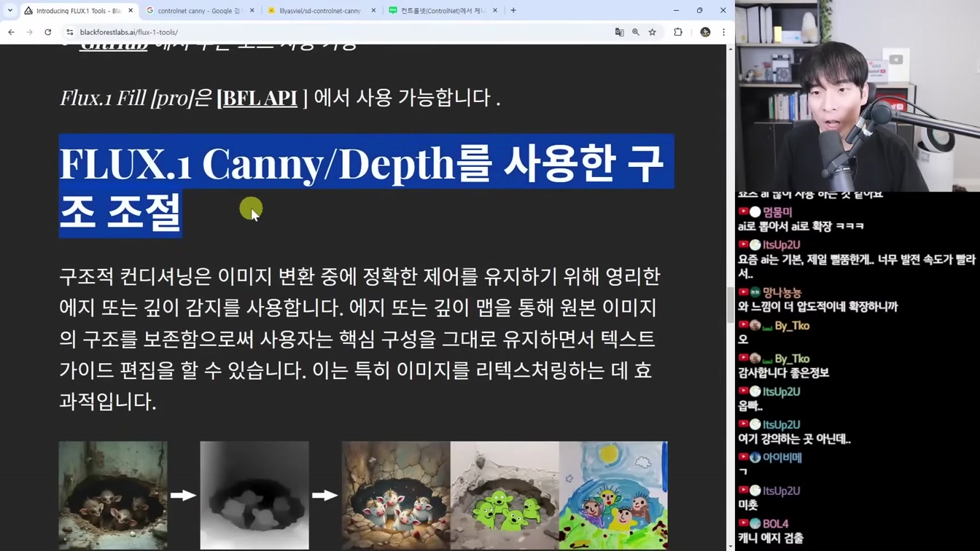Click the YouTube icon beside 망나뇽뇽
The width and height of the screenshot is (980, 551).
743,292
